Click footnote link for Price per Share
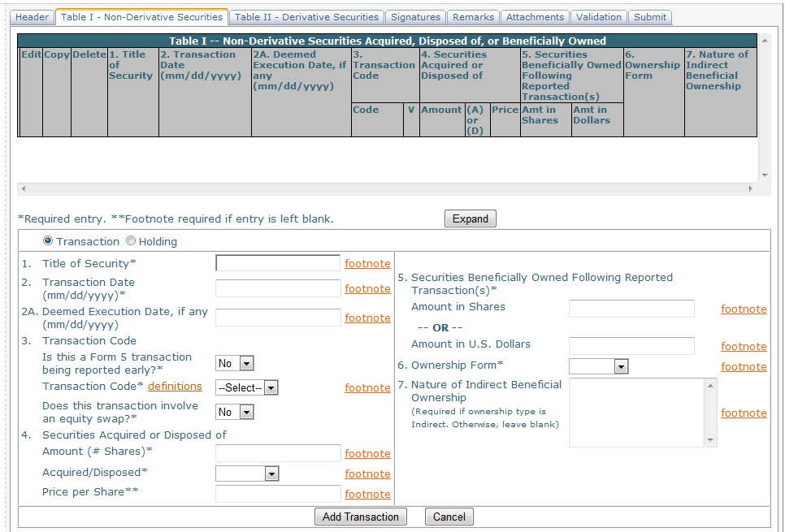The image size is (785, 532). 367,494
